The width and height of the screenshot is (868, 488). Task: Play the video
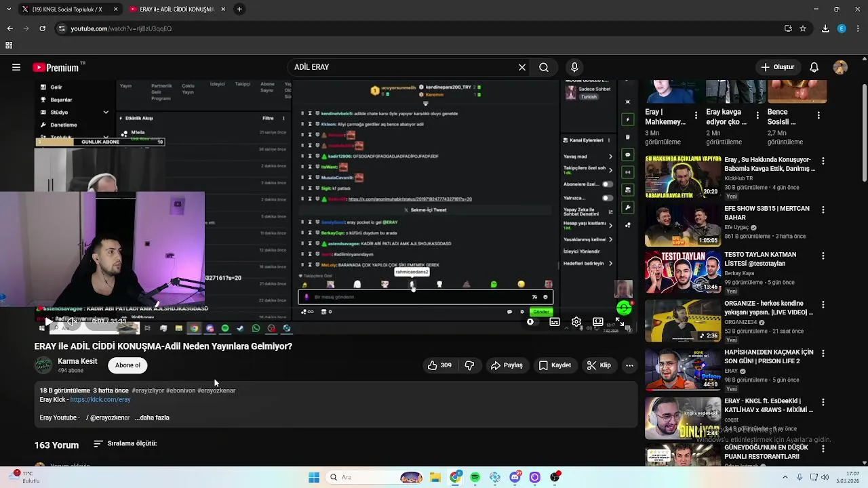pos(48,321)
